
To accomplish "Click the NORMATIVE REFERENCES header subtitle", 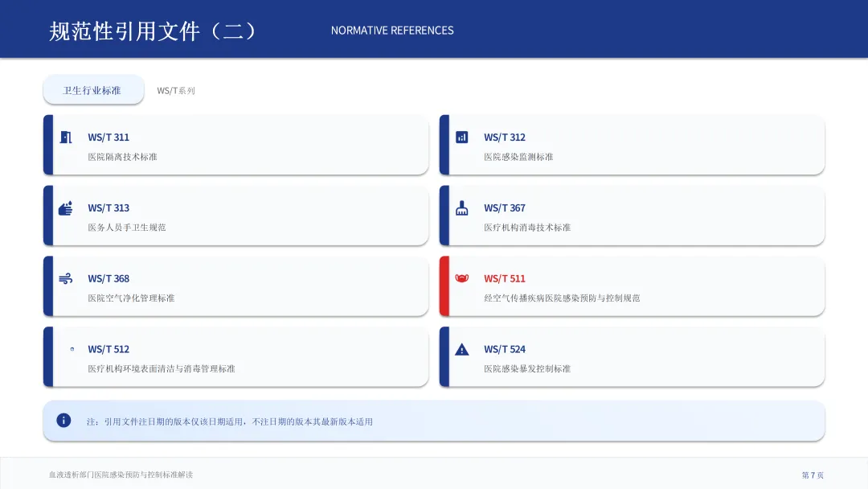I will (x=392, y=31).
